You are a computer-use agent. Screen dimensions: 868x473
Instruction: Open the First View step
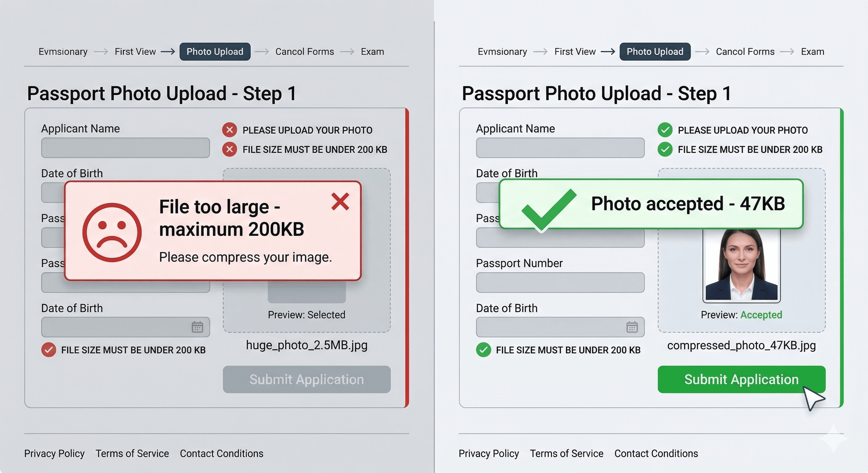click(135, 51)
